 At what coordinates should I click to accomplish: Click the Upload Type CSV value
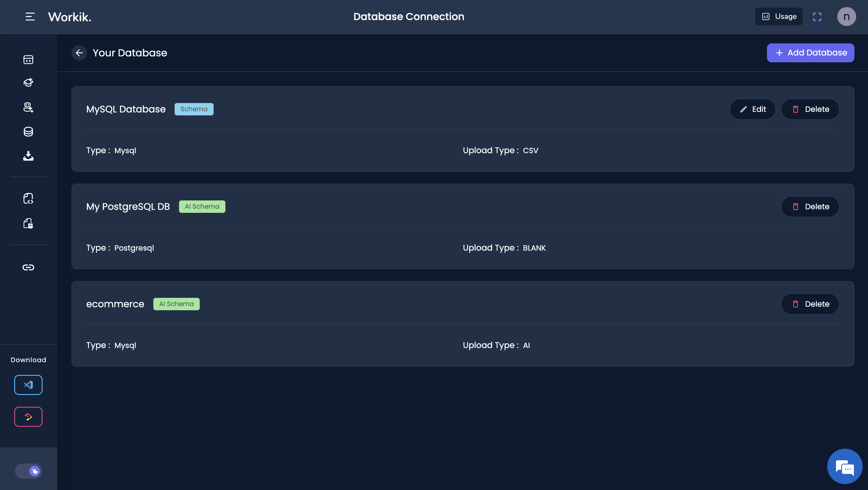coord(530,151)
